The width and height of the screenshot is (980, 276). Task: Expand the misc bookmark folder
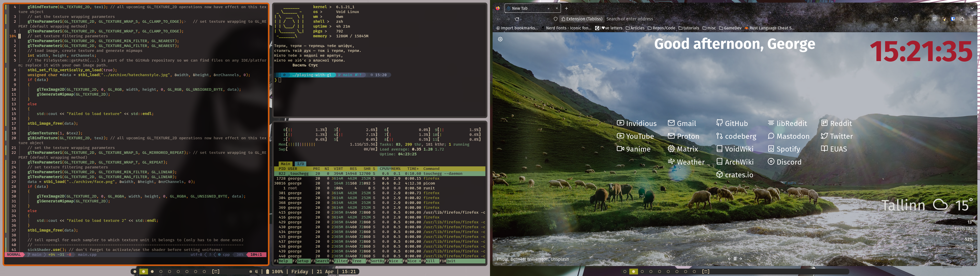(x=709, y=28)
